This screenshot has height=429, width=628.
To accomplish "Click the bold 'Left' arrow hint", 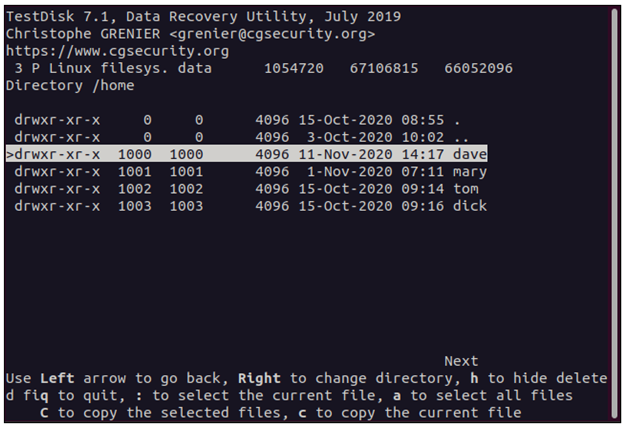I will click(x=57, y=378).
